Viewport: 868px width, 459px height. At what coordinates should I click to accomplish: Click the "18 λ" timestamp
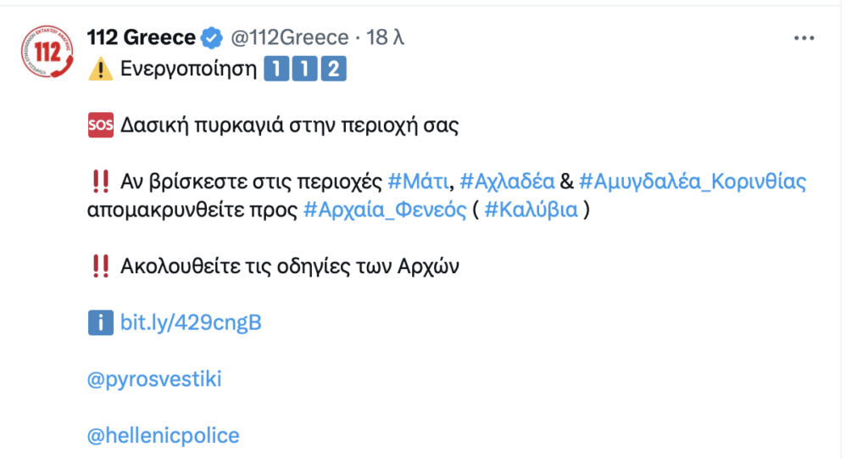coord(386,37)
